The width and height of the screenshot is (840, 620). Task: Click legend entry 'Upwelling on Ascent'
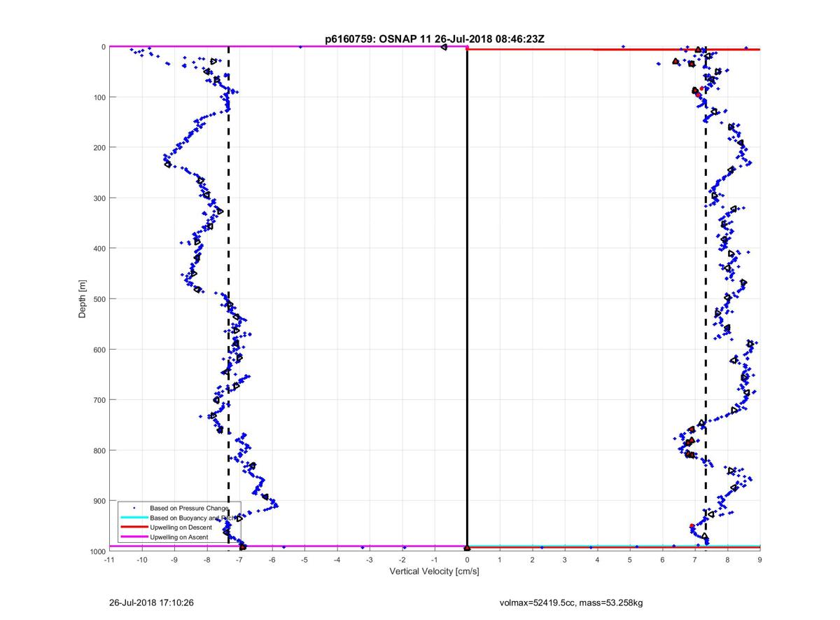pyautogui.click(x=178, y=537)
